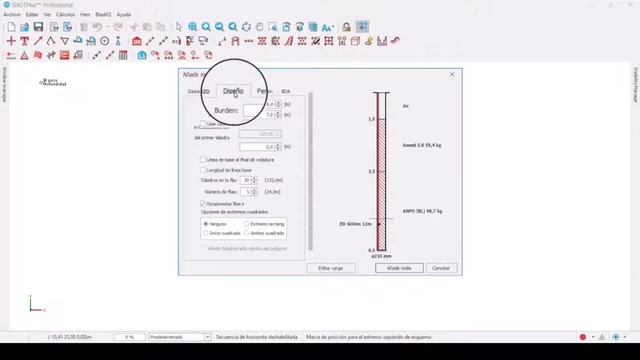Select the red plus add-hole tool
This screenshot has width=640, height=360.
click(x=11, y=41)
